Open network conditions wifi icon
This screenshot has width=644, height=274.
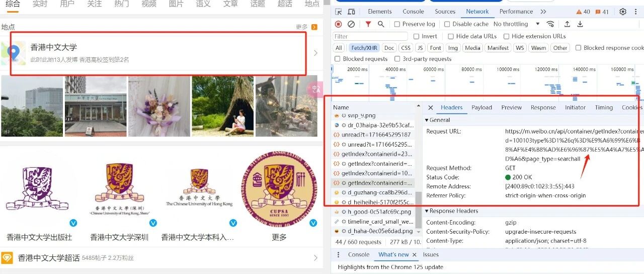(x=550, y=24)
